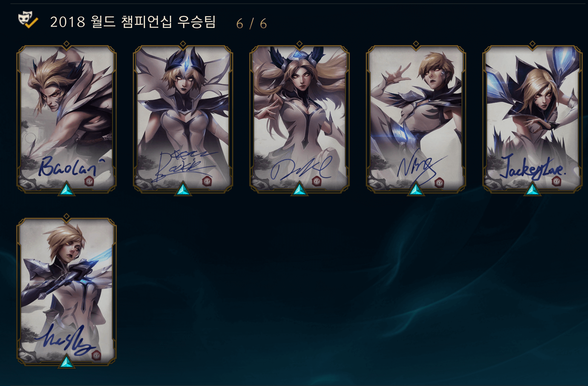Click the 2018 월드 챔피언십 우승팀 title
Viewport: 588px width, 386px height.
tap(133, 22)
